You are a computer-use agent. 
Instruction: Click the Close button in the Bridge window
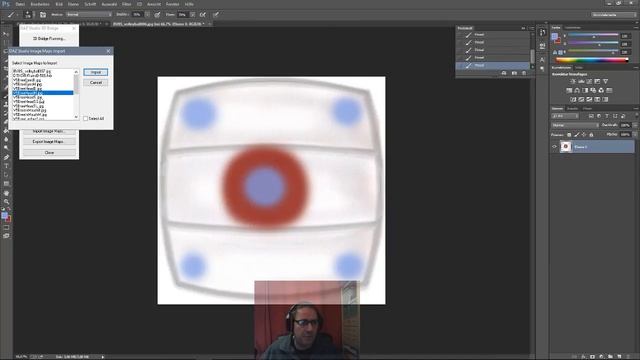tap(49, 153)
